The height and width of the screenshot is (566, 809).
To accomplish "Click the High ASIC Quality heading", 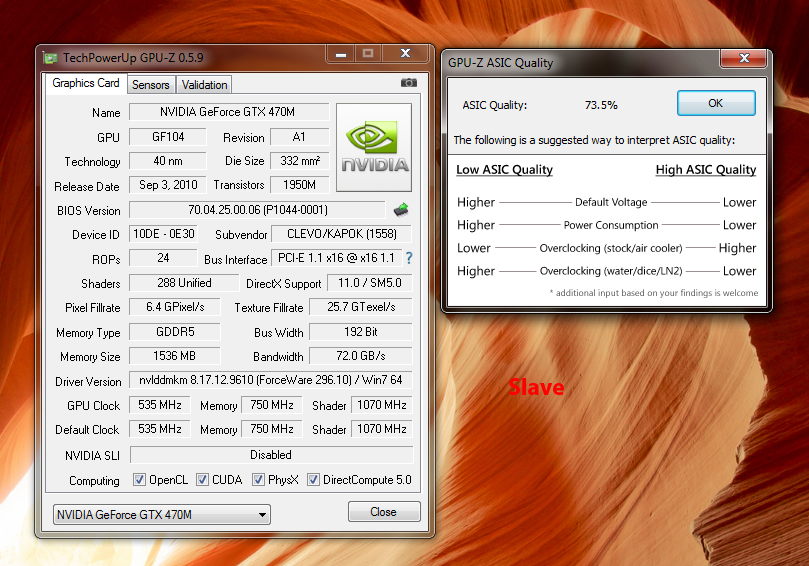I will [706, 170].
